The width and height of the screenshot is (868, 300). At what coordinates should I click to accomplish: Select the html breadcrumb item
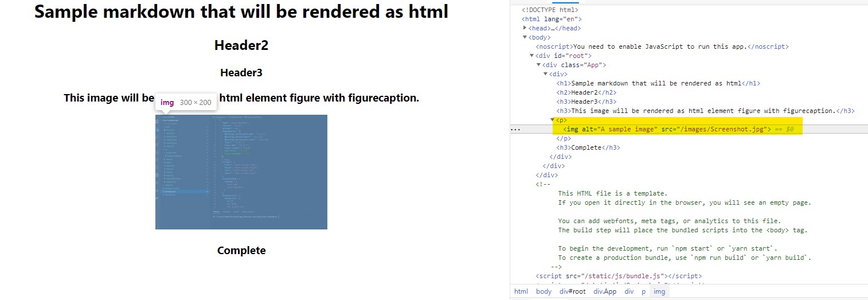pos(521,291)
